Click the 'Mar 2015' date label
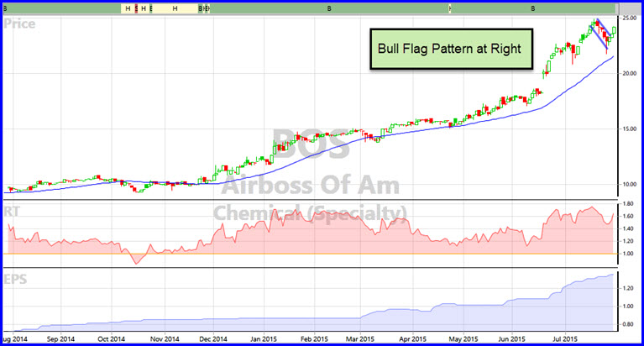 click(x=360, y=339)
